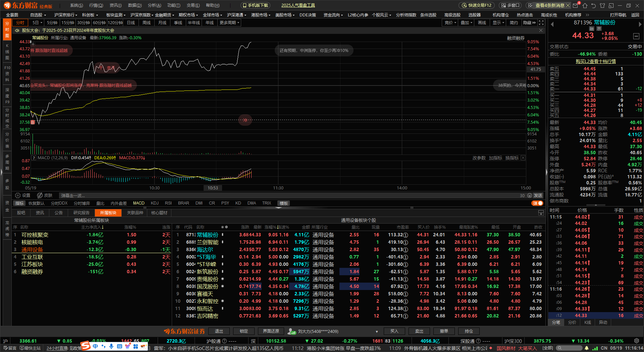
Task: Close the shareholder meeting announcement bar
Action: click(x=541, y=31)
